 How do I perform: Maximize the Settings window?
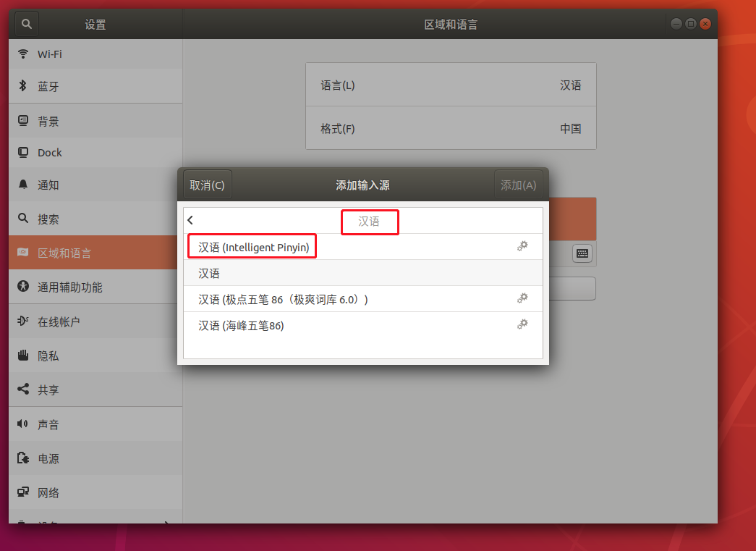pyautogui.click(x=691, y=24)
